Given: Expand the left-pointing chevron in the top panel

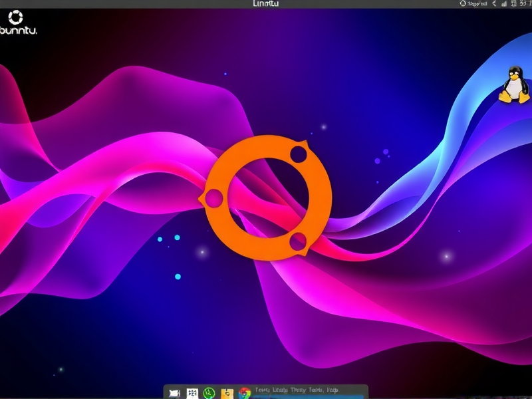Looking at the screenshot, I should click(493, 3).
